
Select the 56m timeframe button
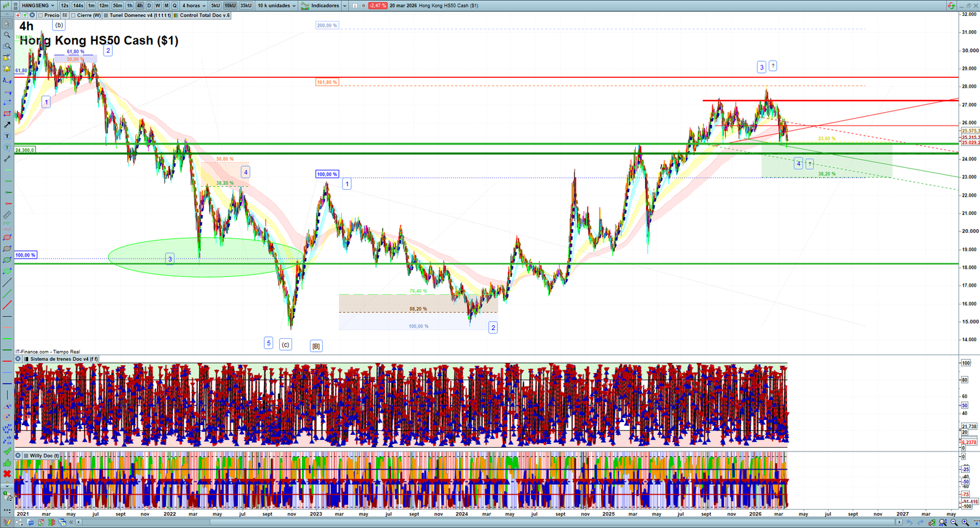click(x=118, y=6)
